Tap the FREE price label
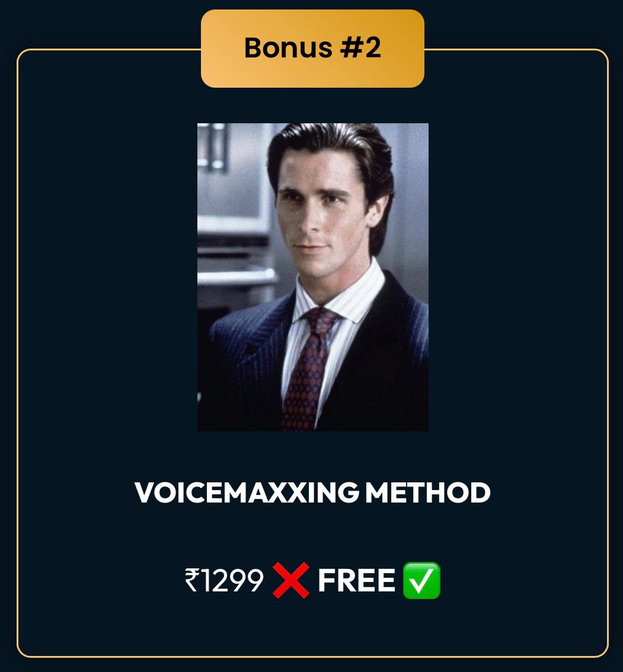The height and width of the screenshot is (672, 623). [356, 580]
